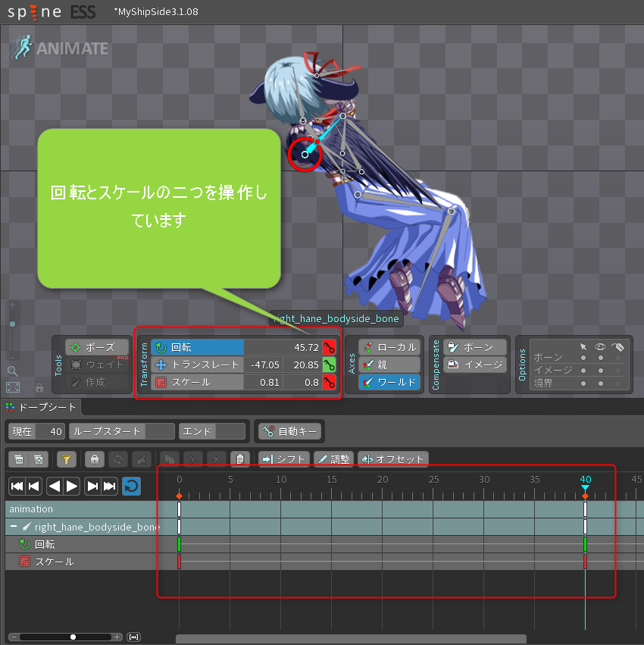Select the 作成 (Create) tool
Image resolution: width=644 pixels, height=645 pixels.
coord(97,382)
